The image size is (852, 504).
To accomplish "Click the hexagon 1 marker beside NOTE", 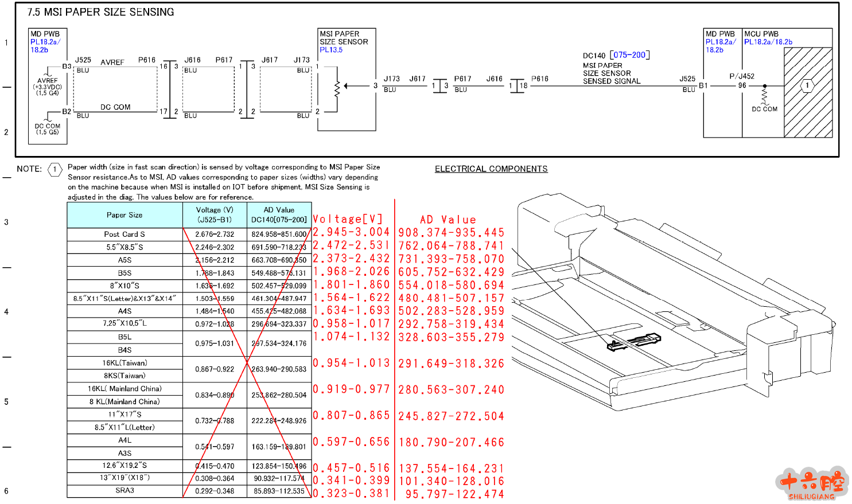I will [x=55, y=169].
